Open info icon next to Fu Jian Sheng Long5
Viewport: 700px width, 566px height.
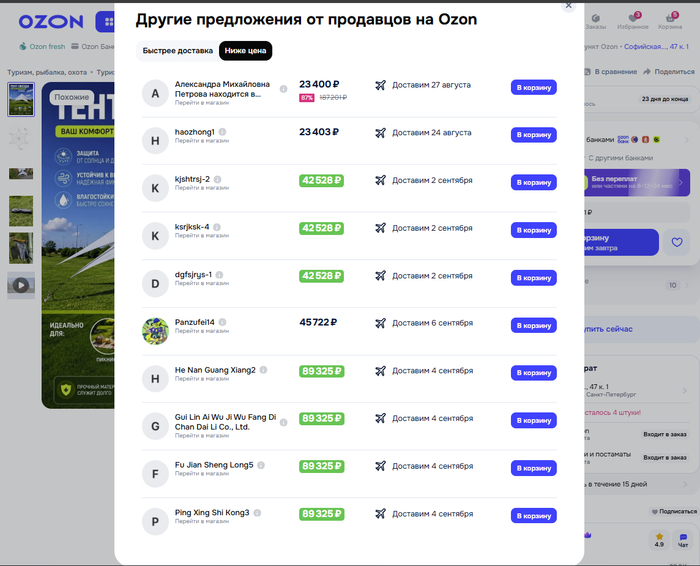tap(261, 465)
